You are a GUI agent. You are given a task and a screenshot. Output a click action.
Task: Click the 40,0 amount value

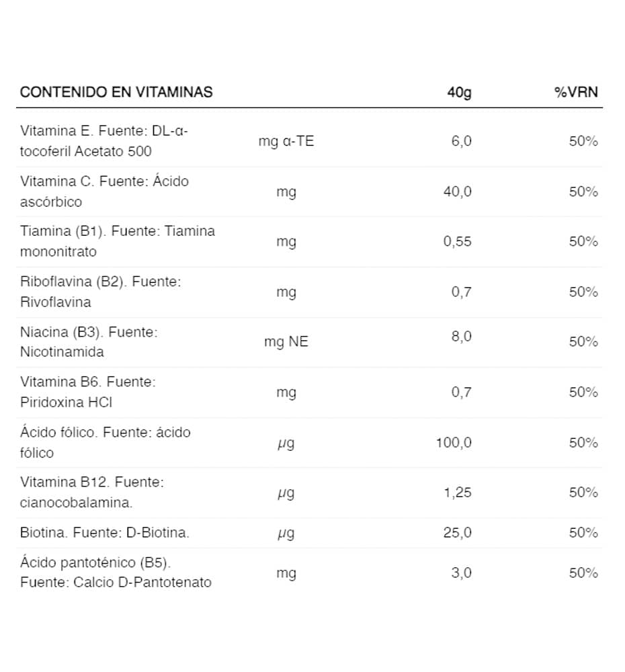458,192
